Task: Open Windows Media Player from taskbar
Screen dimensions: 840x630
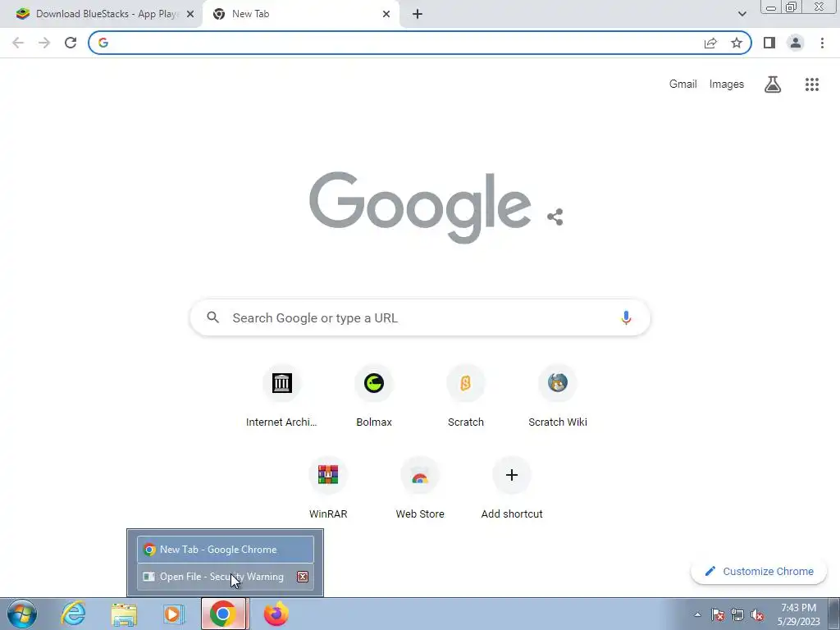Action: (x=174, y=614)
